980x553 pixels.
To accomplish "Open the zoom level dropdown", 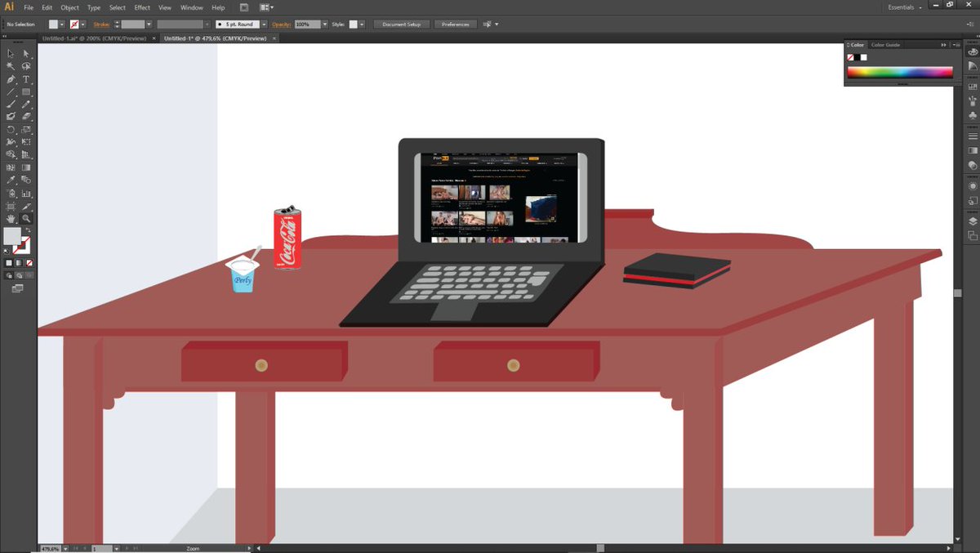I will tap(65, 549).
